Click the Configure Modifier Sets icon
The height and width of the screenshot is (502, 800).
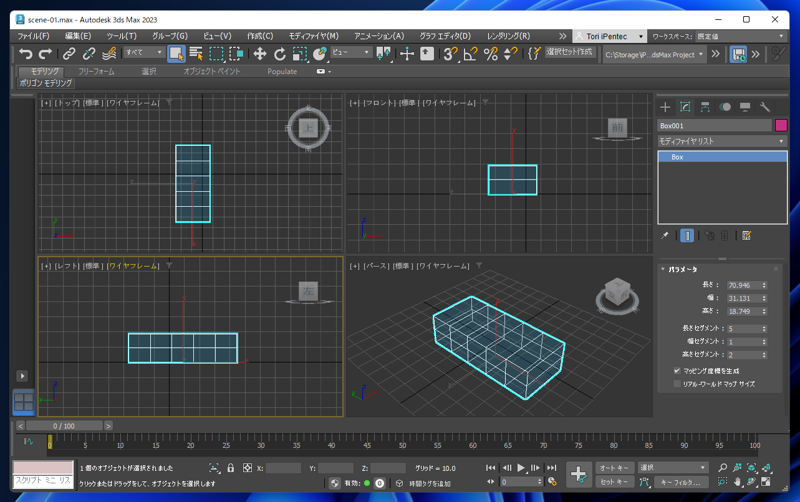pos(746,236)
